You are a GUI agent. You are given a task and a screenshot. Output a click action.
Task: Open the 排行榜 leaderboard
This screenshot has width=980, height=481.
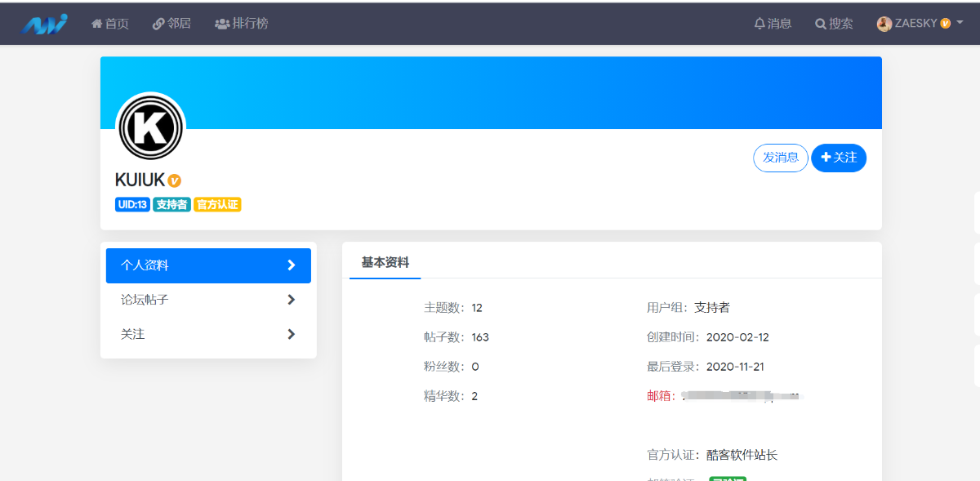(x=242, y=24)
